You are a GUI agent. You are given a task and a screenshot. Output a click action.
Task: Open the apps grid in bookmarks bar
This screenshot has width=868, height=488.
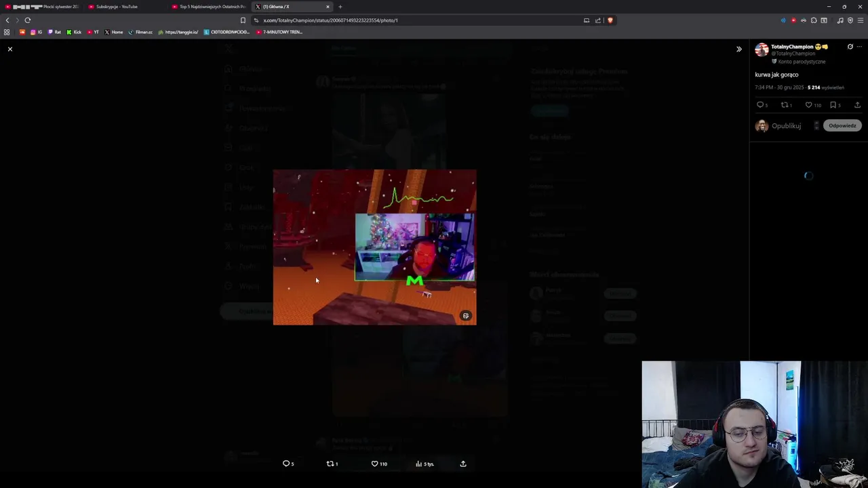[7, 32]
